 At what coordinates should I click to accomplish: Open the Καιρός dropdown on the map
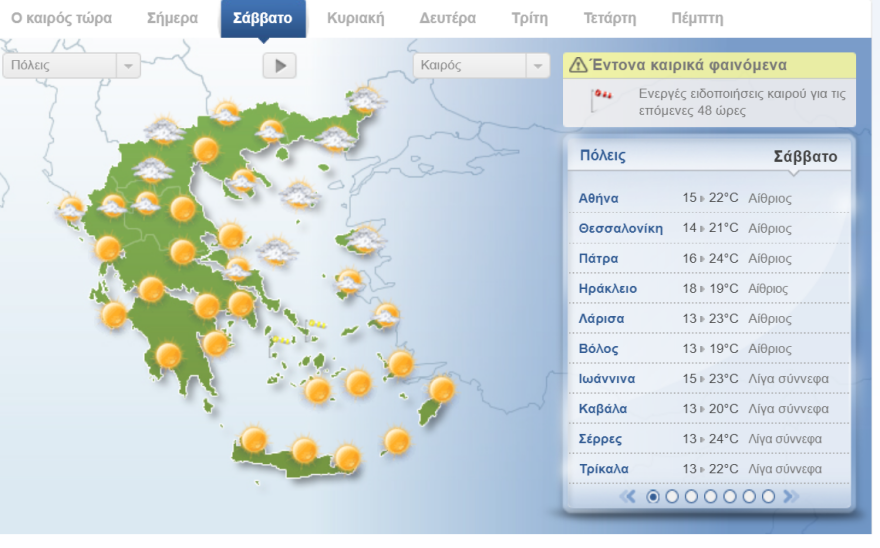tap(482, 66)
